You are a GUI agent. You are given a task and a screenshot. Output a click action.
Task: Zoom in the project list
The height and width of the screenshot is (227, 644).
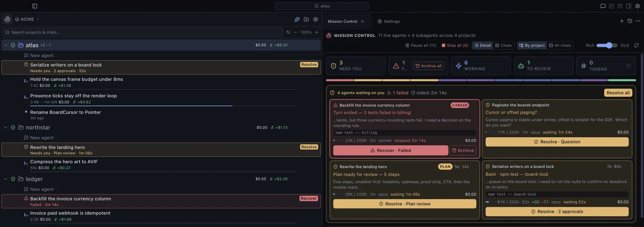pyautogui.click(x=316, y=32)
